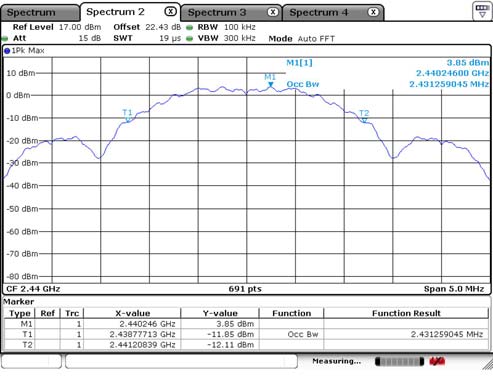
Task: Close the Spectrum 2 tab
Action: coord(170,12)
